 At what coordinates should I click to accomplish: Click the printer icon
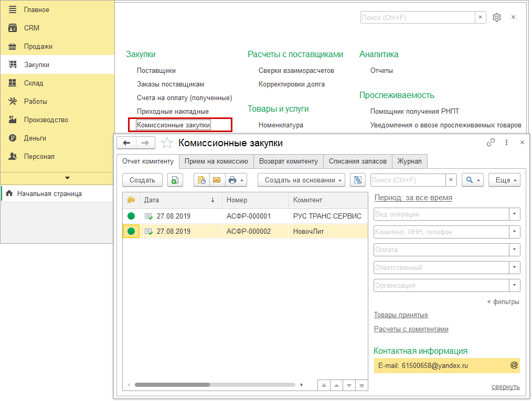coord(232,180)
